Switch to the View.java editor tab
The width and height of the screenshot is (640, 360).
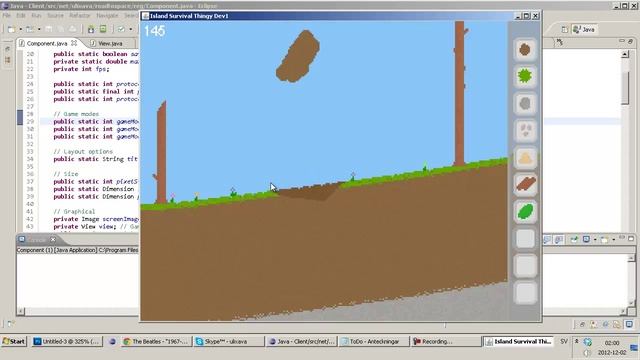109,43
